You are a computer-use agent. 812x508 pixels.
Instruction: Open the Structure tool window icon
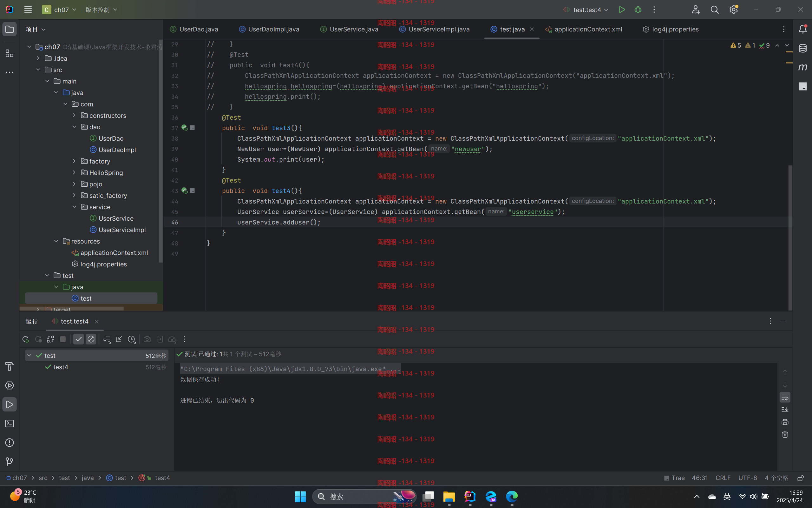coord(10,53)
